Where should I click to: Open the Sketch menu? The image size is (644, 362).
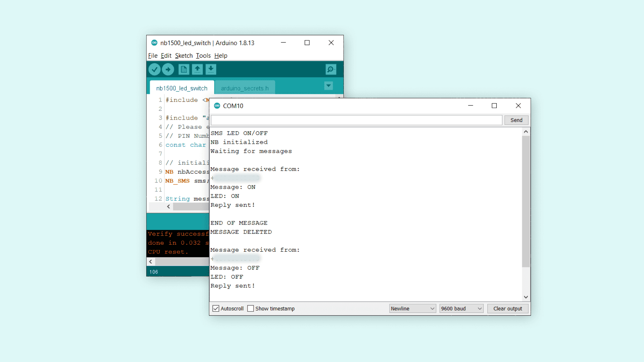[x=184, y=56]
